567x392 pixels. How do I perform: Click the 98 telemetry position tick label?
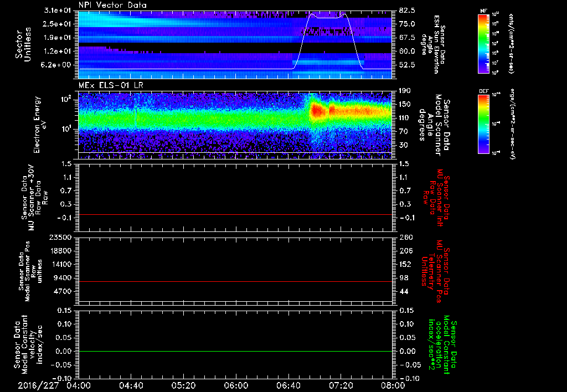pyautogui.click(x=403, y=278)
